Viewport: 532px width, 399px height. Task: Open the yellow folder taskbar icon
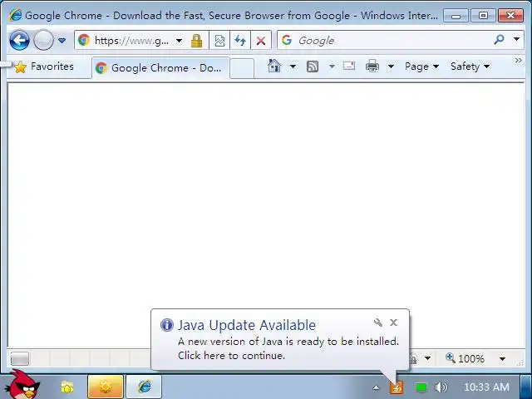coord(67,387)
